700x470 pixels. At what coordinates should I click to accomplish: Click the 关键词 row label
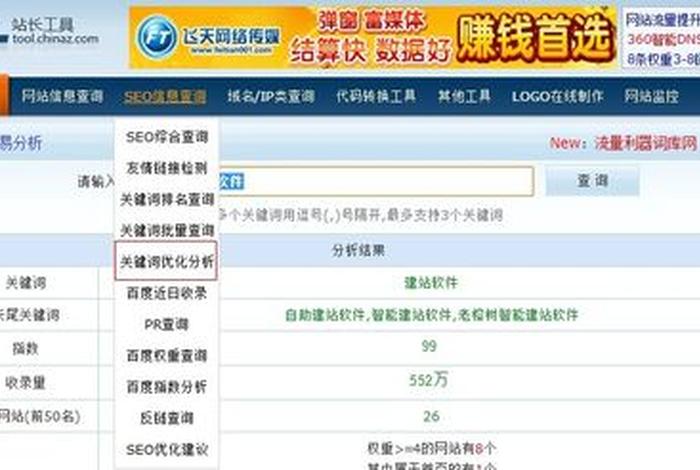coord(26,283)
